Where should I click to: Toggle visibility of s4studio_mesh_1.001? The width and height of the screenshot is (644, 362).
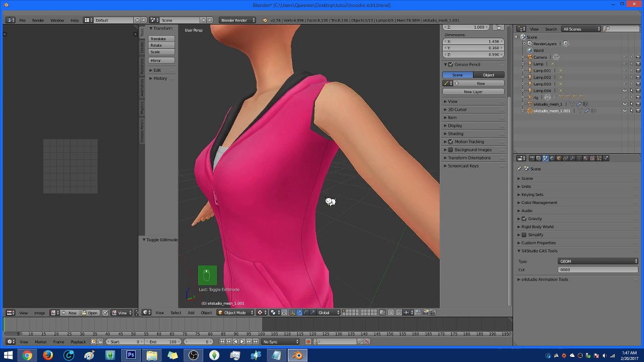tap(625, 111)
